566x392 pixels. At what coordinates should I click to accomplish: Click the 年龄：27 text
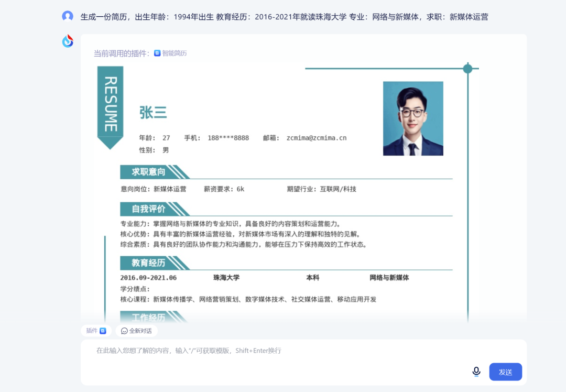tap(155, 138)
